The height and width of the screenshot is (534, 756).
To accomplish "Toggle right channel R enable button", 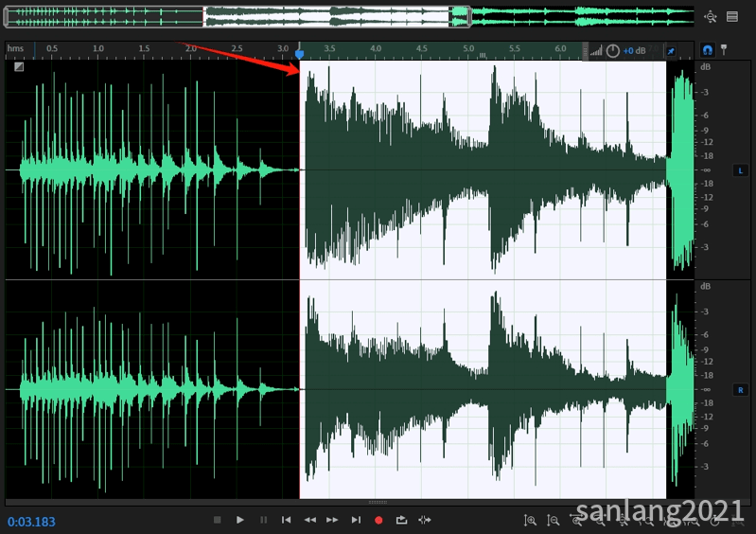I will [x=740, y=390].
